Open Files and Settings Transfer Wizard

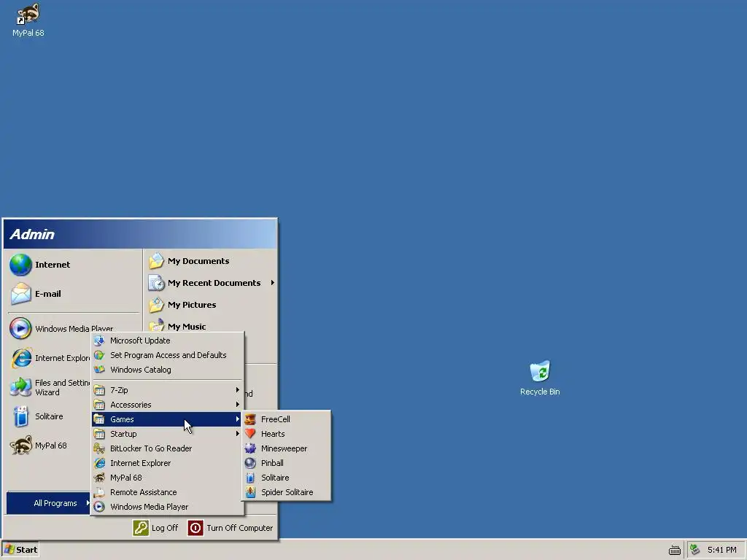click(50, 387)
